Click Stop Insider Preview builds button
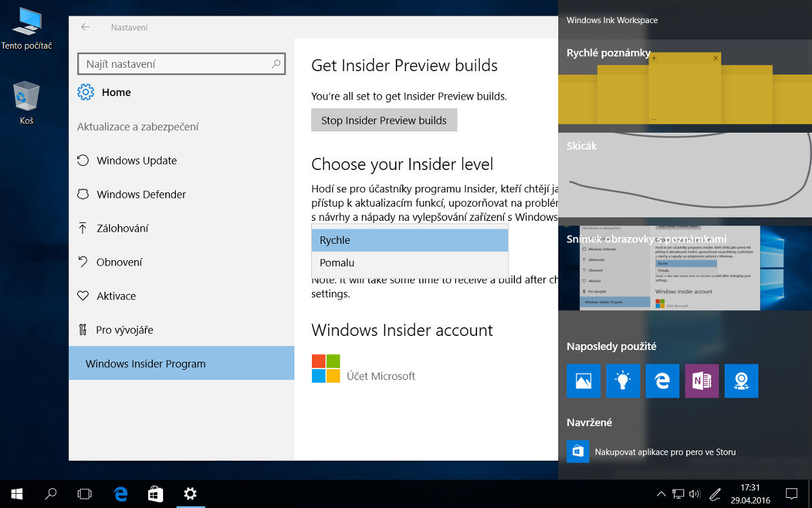Viewport: 812px width, 508px height. 384,120
